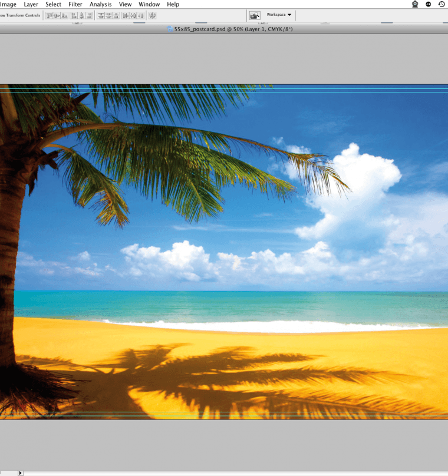
Task: Click the Auto-Align Layers icon
Action: [153, 15]
